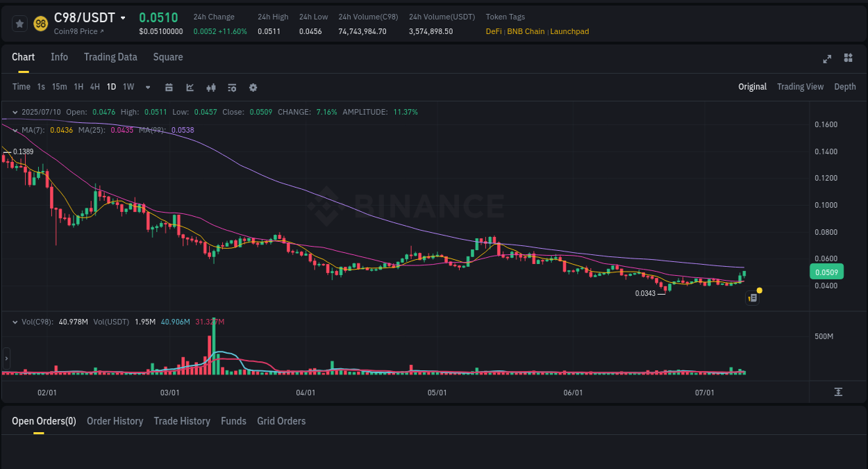The height and width of the screenshot is (469, 868).
Task: Select the 15m timeframe
Action: 59,87
